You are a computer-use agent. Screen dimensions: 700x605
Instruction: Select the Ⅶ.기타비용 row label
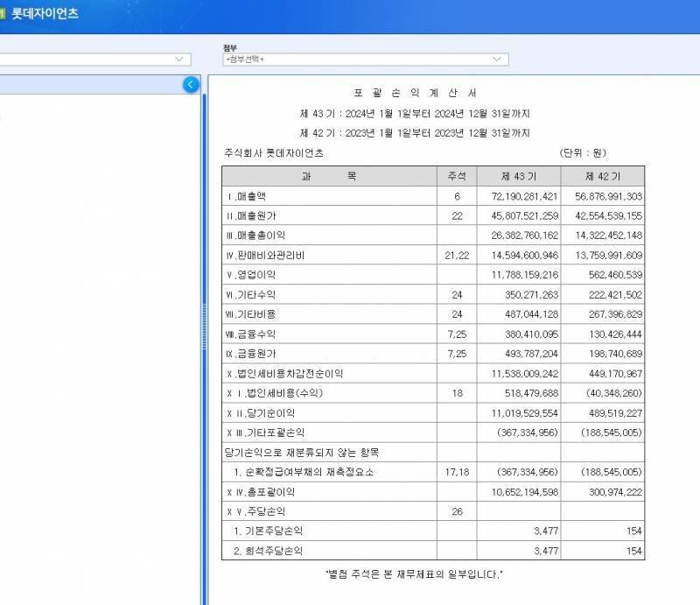click(x=251, y=314)
